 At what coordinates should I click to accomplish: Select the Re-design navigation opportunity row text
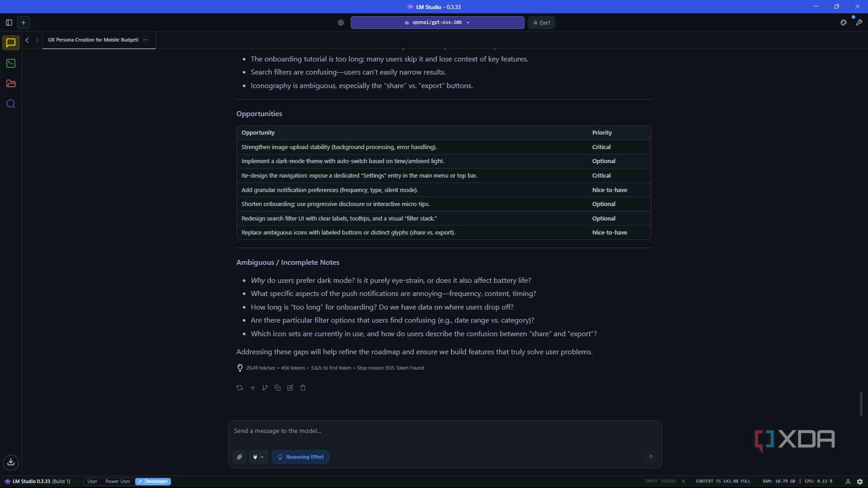click(x=359, y=176)
